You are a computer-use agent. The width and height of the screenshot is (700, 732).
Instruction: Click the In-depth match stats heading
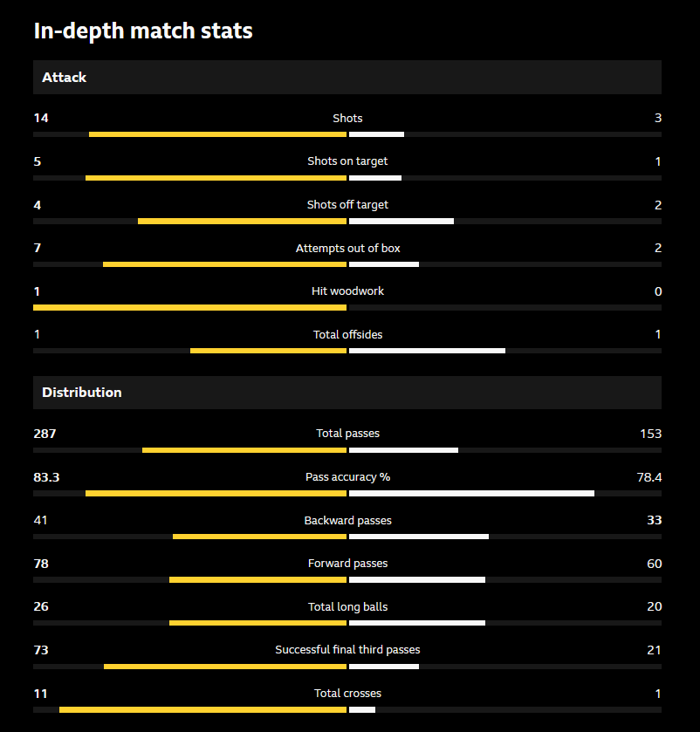(143, 31)
